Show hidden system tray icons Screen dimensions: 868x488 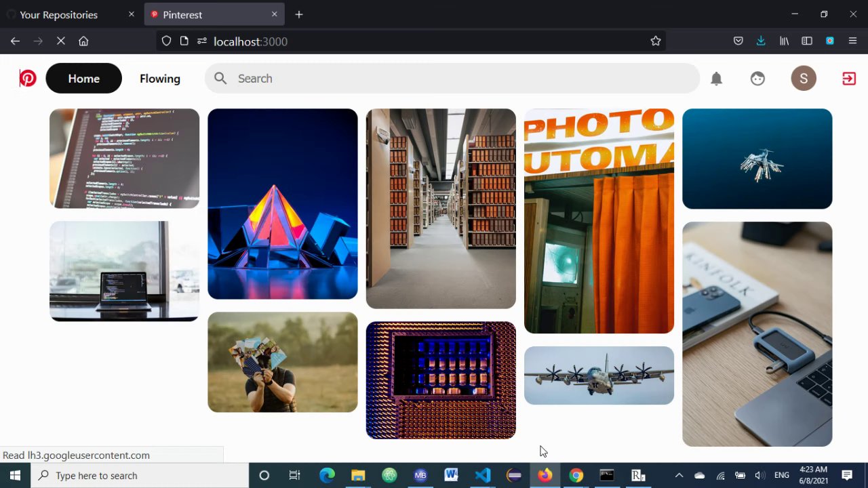coord(679,475)
